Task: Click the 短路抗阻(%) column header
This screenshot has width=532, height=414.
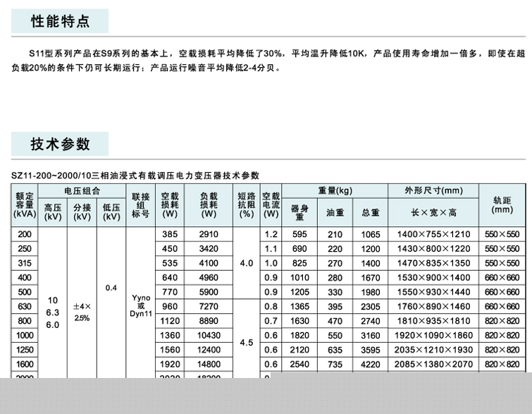Action: click(x=246, y=205)
